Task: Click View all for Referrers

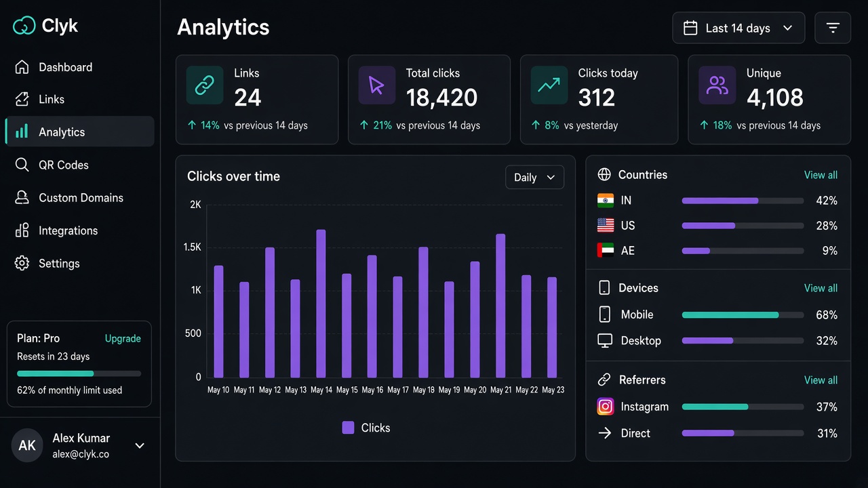Action: [821, 380]
